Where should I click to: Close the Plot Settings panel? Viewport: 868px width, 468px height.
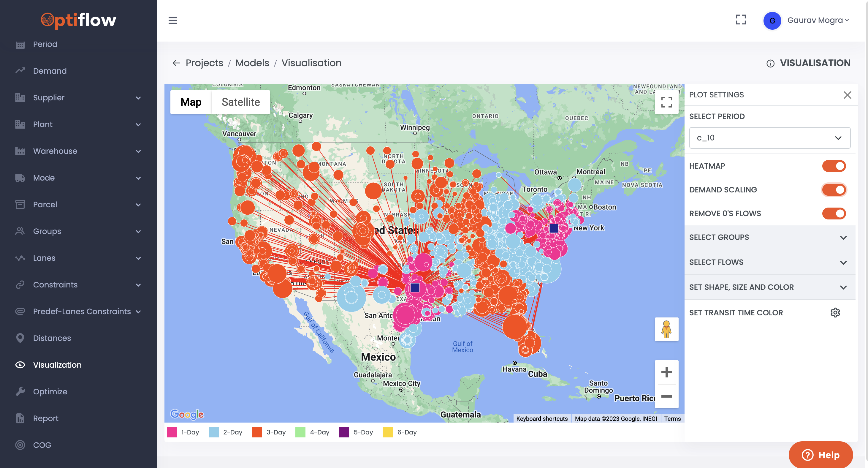pyautogui.click(x=847, y=95)
